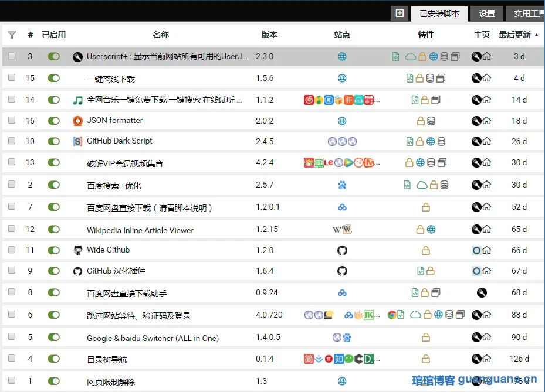Disable JSON formatter enabled switch
545x392 pixels.
click(x=54, y=121)
